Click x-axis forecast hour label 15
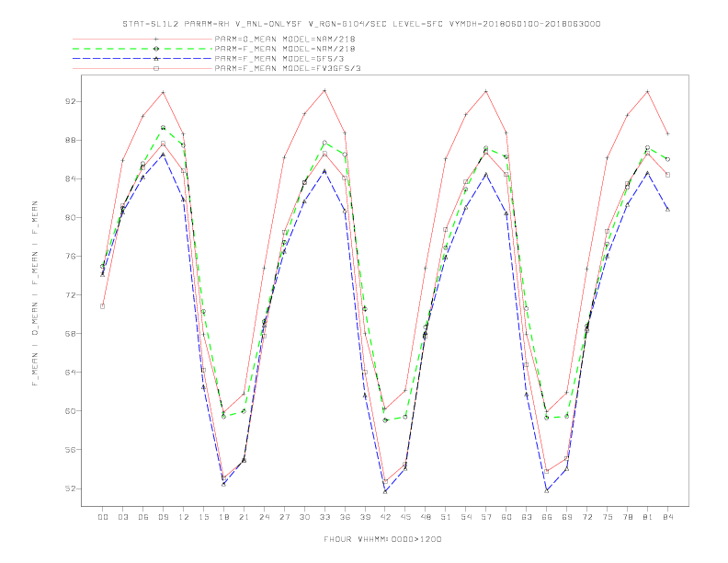This screenshot has width=728, height=563. 203,517
